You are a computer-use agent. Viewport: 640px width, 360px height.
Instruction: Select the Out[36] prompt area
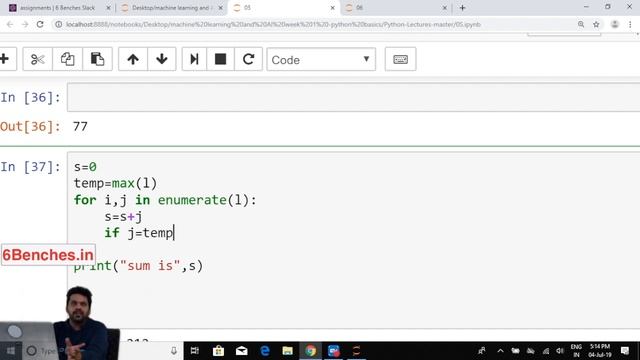31,127
